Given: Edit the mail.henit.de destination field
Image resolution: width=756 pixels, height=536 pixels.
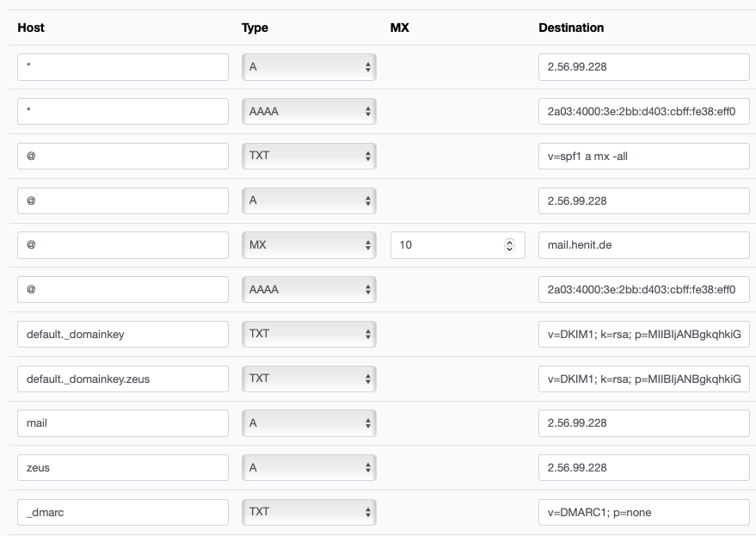Looking at the screenshot, I should tap(643, 245).
